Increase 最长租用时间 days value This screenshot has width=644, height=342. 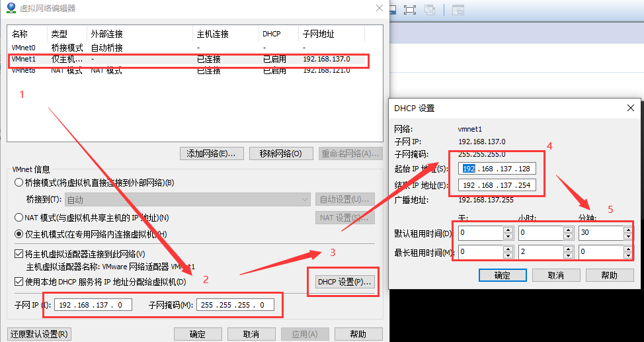point(508,249)
